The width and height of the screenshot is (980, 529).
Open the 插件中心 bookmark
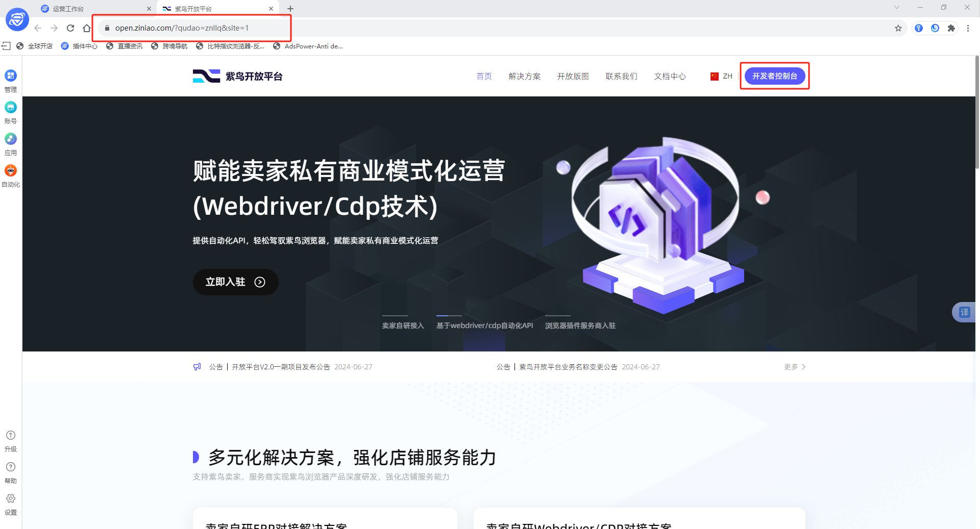[79, 46]
